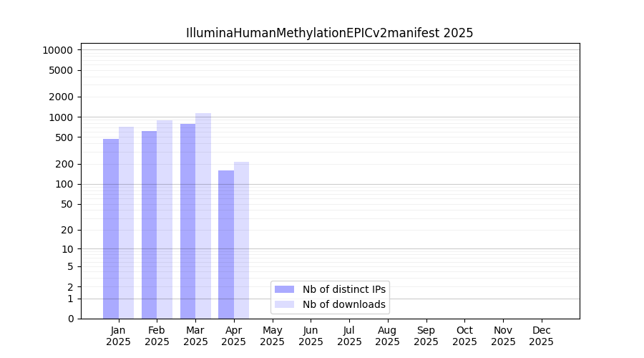Select the Apr 2025 downloads bar
The width and height of the screenshot is (644, 358).
[x=241, y=240]
